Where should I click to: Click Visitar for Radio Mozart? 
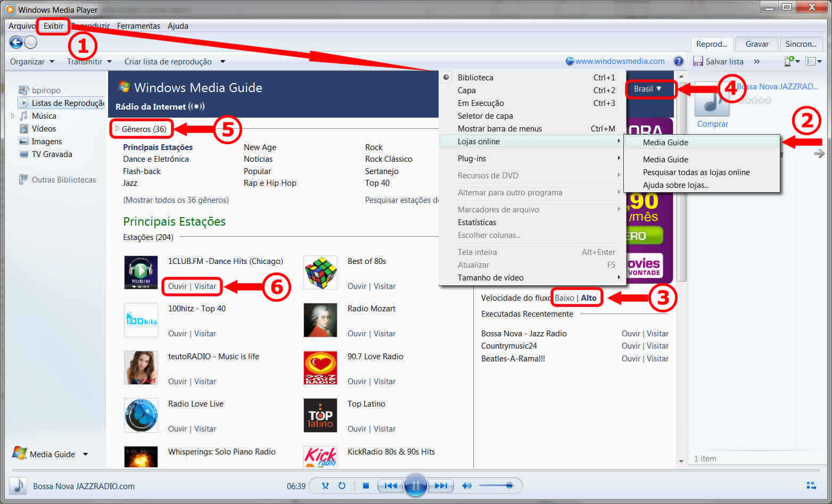pos(384,333)
